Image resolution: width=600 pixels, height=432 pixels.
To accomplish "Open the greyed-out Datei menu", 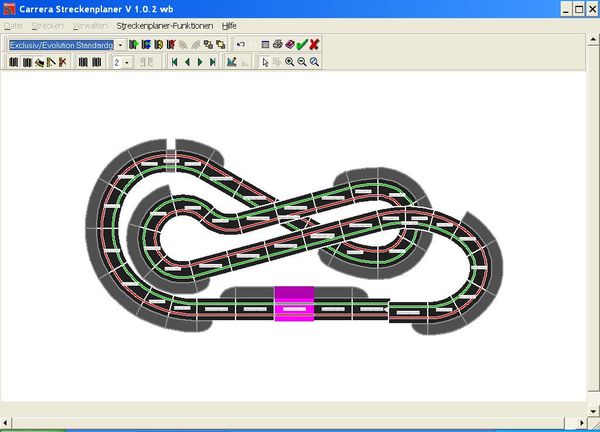I will 13,26.
